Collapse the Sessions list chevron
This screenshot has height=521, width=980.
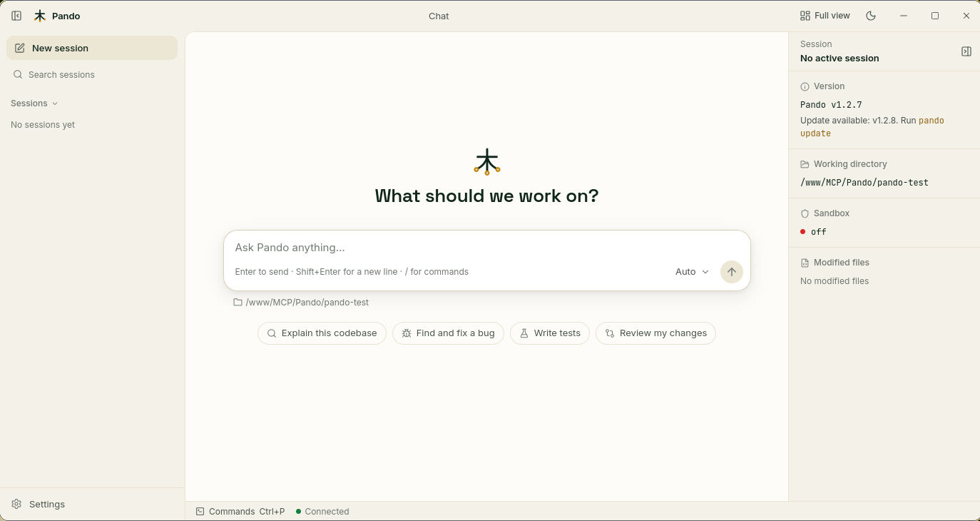click(x=55, y=103)
